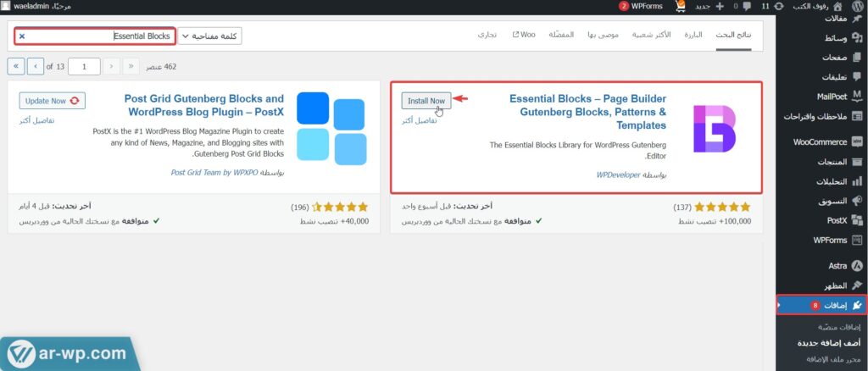This screenshot has height=371, width=868.
Task: Open مقالات pin icon in sidebar
Action: coord(857,19)
